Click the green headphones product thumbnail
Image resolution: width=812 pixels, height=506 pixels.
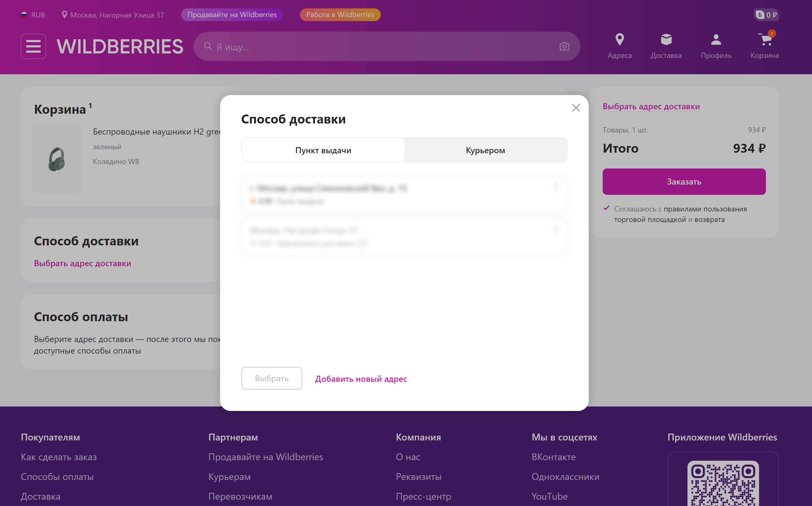click(57, 159)
